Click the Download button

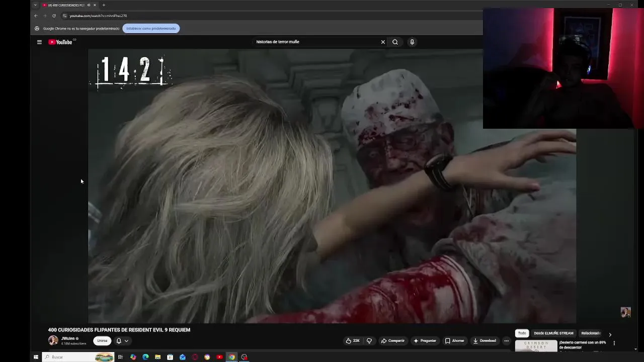485,341
